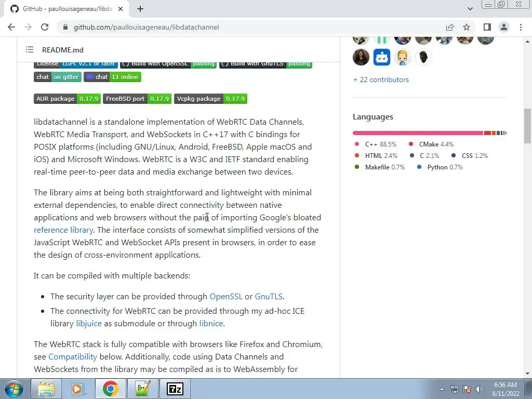The height and width of the screenshot is (399, 532).
Task: Open the dark silhouette contributor avatar
Action: pyautogui.click(x=423, y=57)
